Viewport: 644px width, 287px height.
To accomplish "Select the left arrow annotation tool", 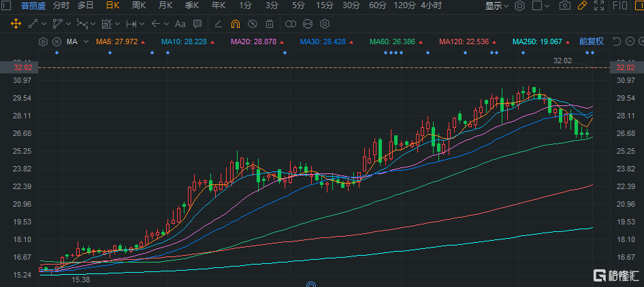I will coord(156,24).
